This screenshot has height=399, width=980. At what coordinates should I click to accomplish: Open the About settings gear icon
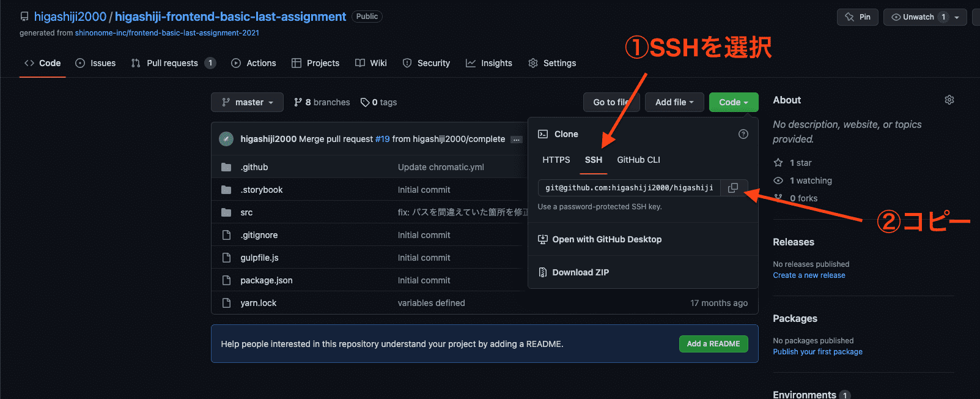click(949, 100)
